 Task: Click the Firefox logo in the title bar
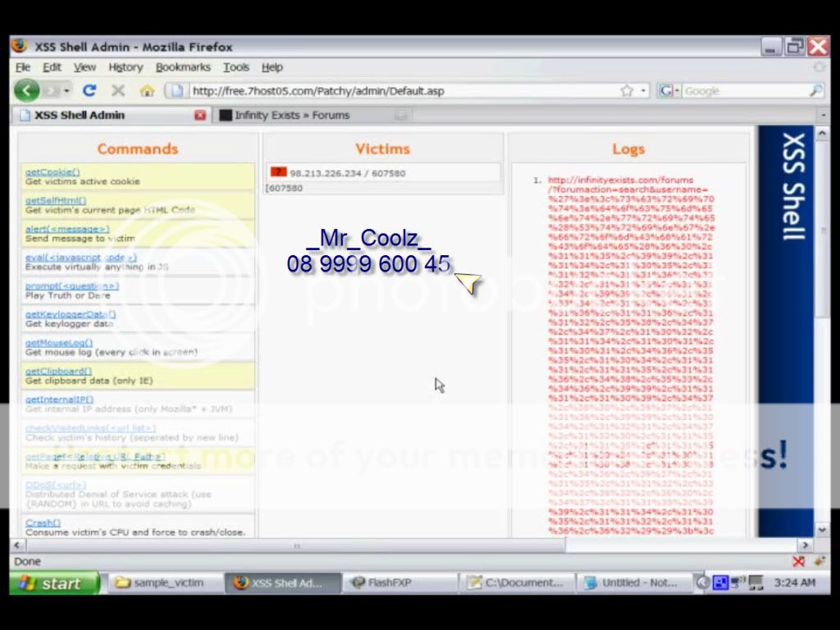point(20,46)
